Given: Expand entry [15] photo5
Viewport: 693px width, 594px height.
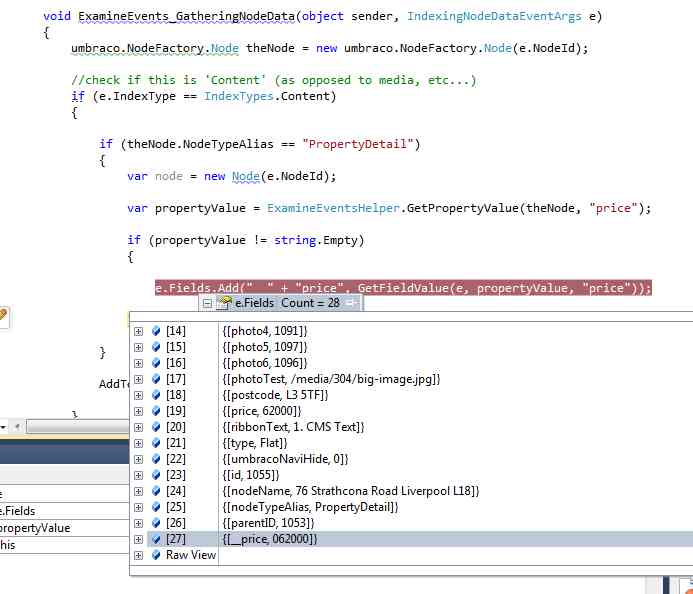Looking at the screenshot, I should (x=138, y=347).
